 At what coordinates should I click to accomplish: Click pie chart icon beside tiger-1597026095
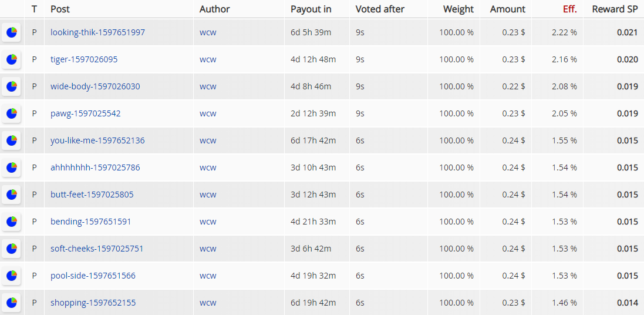pos(12,59)
